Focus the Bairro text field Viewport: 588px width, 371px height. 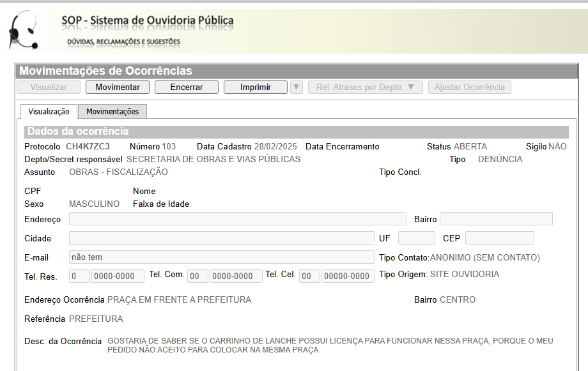[495, 219]
